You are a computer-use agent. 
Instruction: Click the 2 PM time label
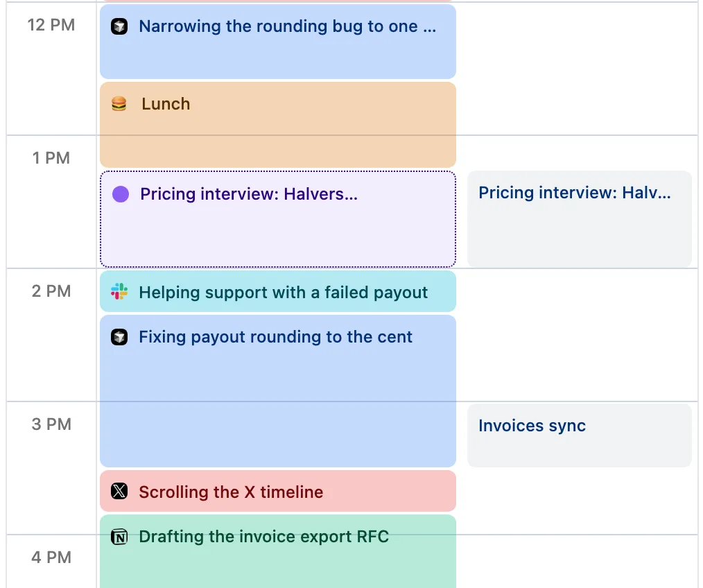[x=51, y=291]
